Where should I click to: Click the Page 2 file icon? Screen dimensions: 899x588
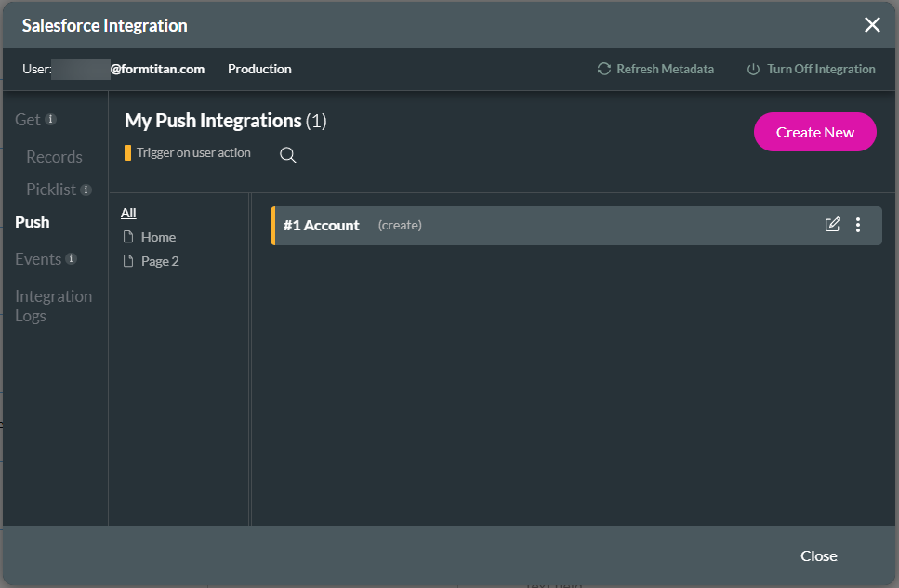click(128, 261)
